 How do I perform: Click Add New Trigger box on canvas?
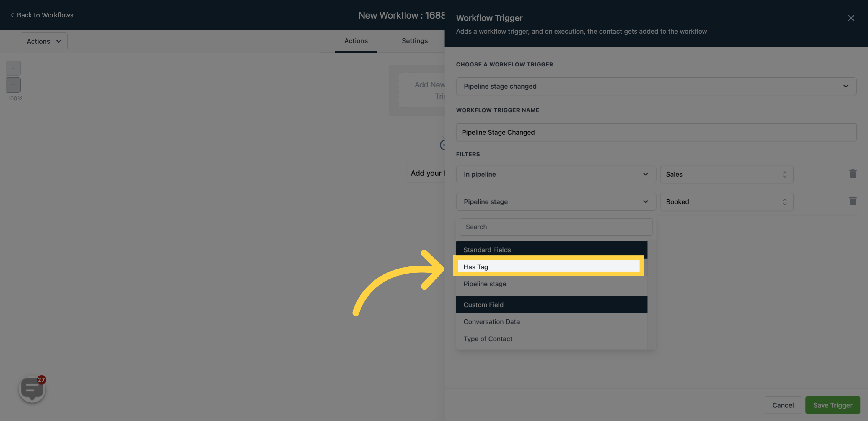click(422, 90)
